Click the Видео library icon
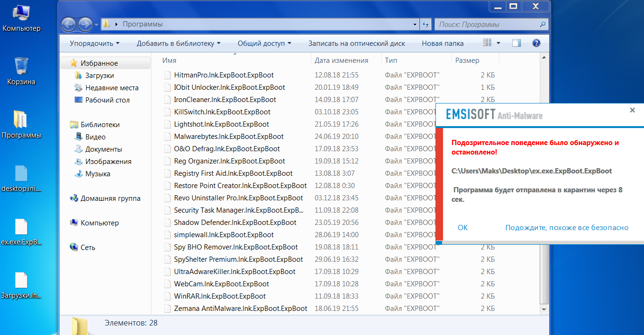The height and width of the screenshot is (335, 644). [78, 137]
